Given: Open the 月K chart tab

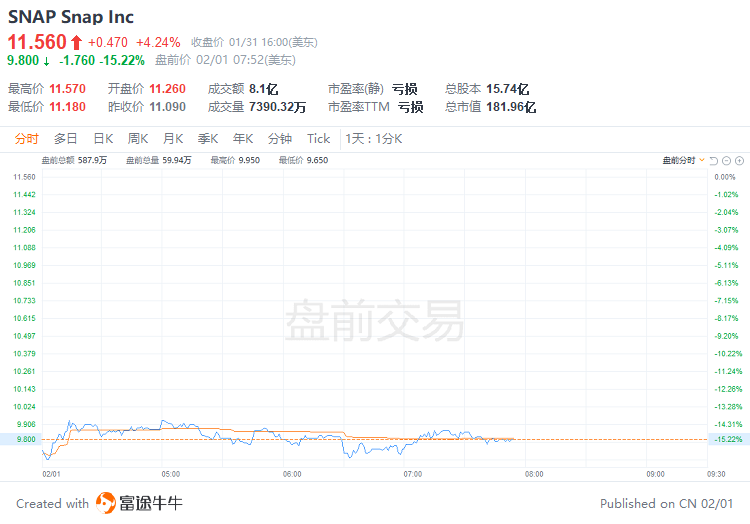Looking at the screenshot, I should [x=173, y=139].
